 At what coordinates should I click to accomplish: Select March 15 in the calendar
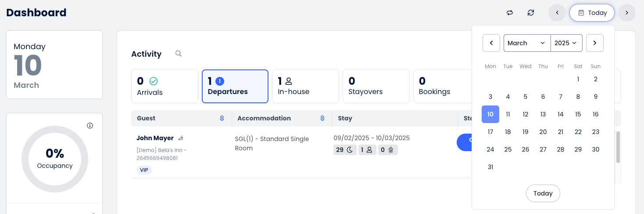[578, 114]
